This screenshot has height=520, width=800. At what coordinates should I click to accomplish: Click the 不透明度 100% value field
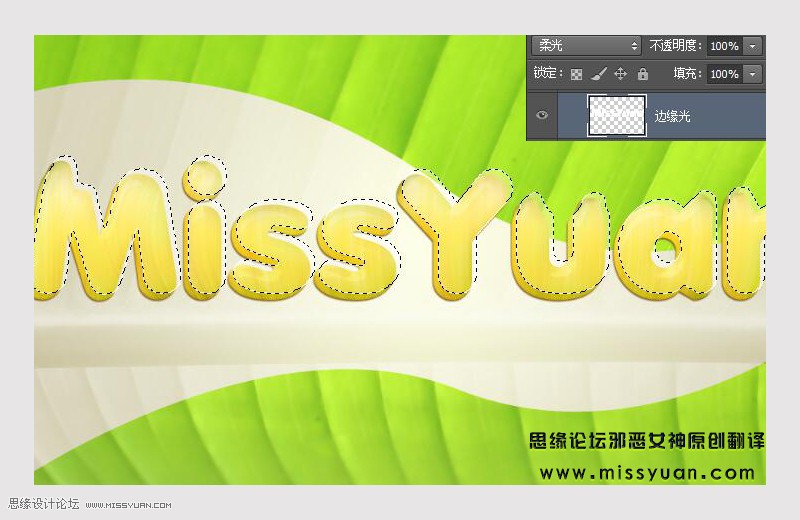(724, 46)
